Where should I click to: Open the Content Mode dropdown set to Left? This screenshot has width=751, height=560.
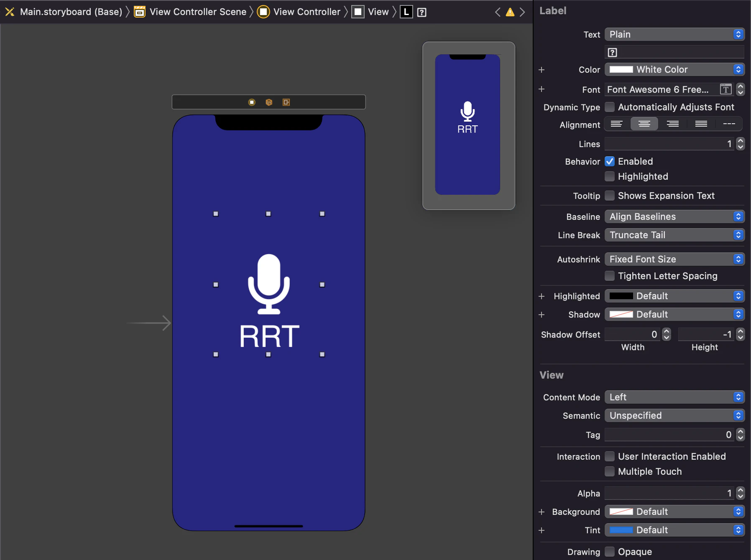coord(674,397)
